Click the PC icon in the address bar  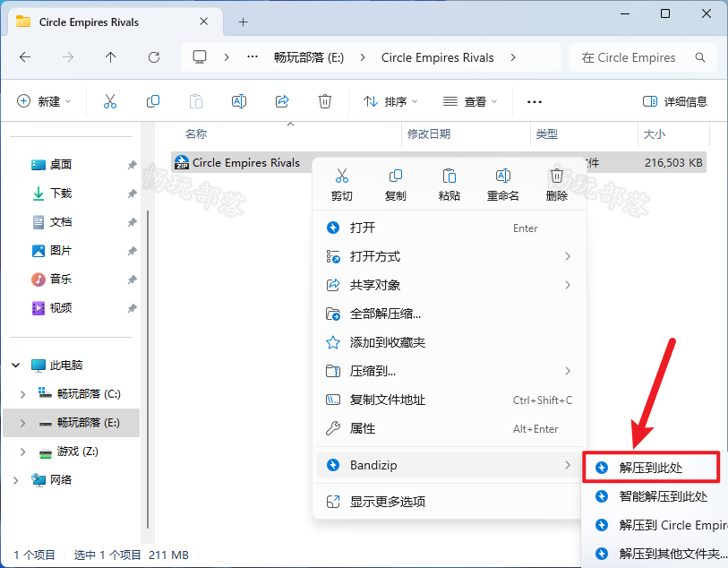(x=200, y=57)
